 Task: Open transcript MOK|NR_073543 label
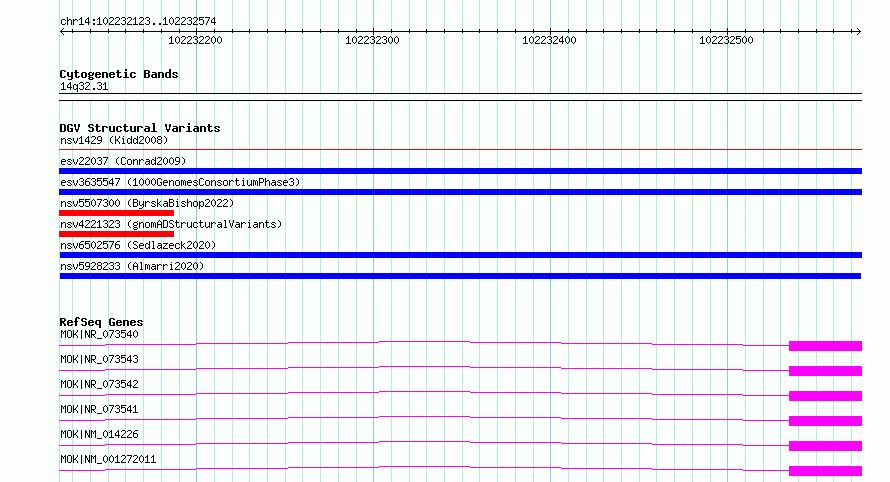point(99,359)
